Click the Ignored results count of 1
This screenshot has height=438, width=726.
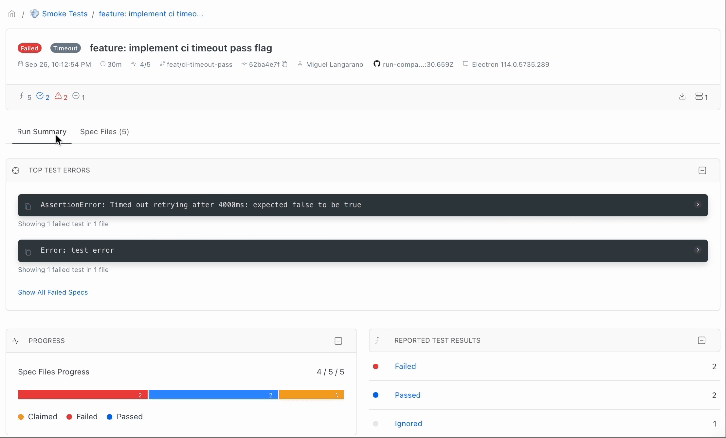[x=714, y=424]
